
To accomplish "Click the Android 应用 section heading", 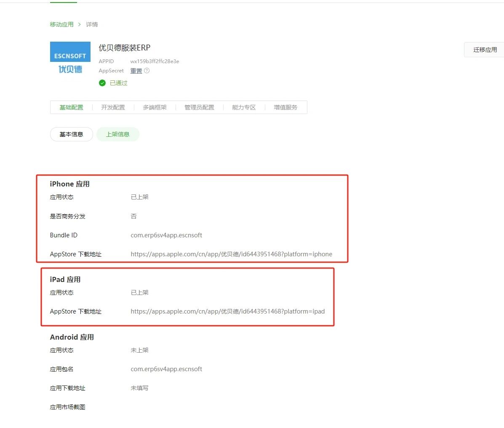I will (72, 337).
